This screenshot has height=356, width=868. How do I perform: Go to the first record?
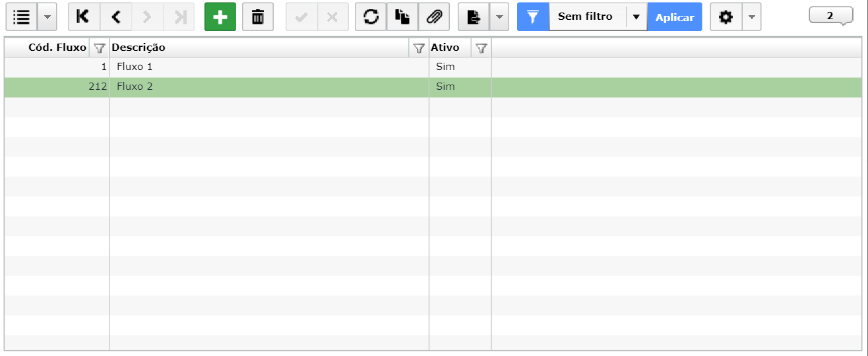point(84,17)
